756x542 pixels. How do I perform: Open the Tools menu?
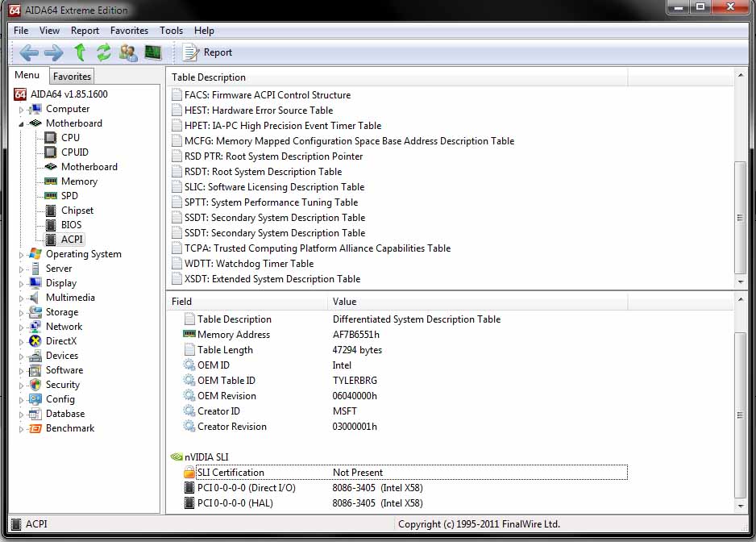click(x=171, y=31)
